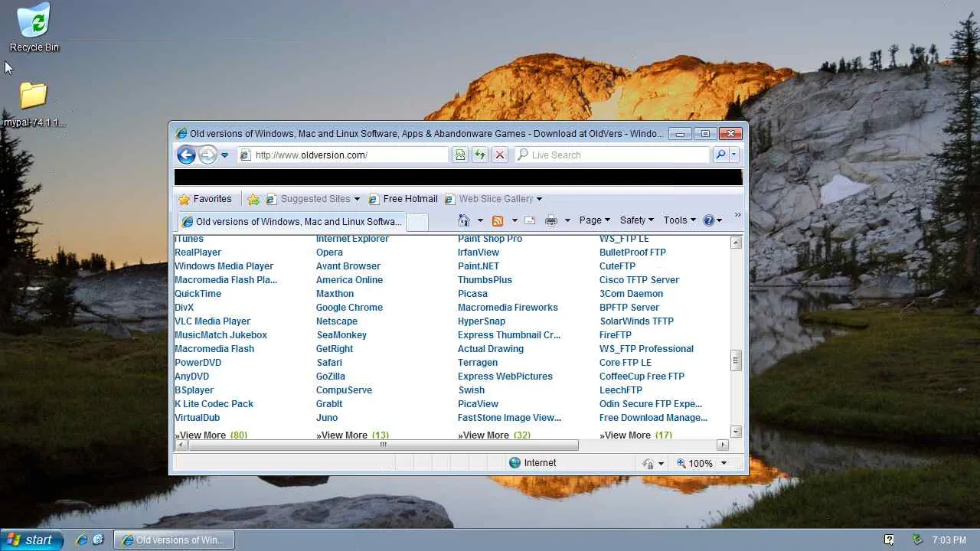Click the 7:03 PM taskbar clock

[x=949, y=540]
